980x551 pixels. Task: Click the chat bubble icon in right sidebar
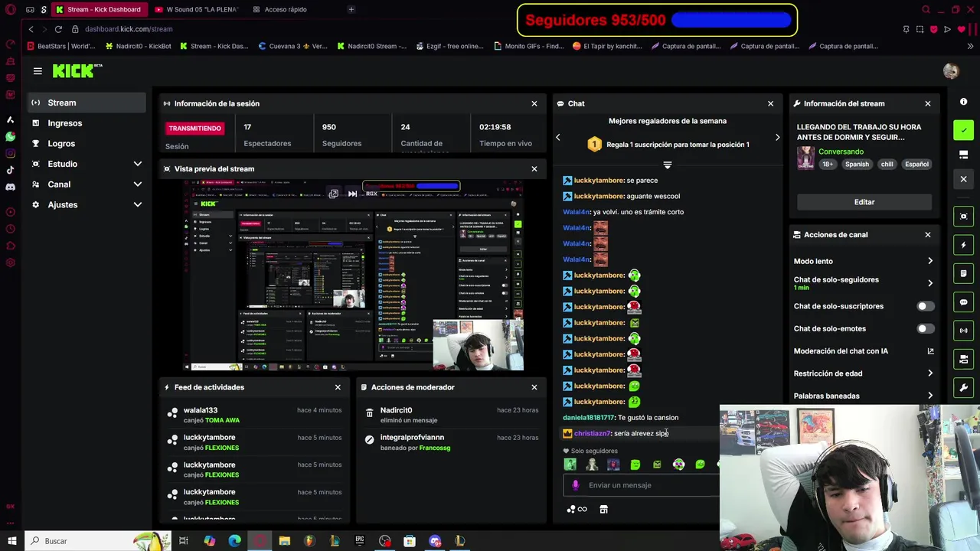963,302
